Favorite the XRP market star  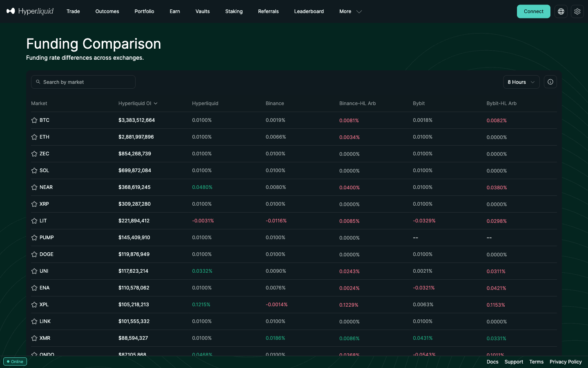click(34, 204)
